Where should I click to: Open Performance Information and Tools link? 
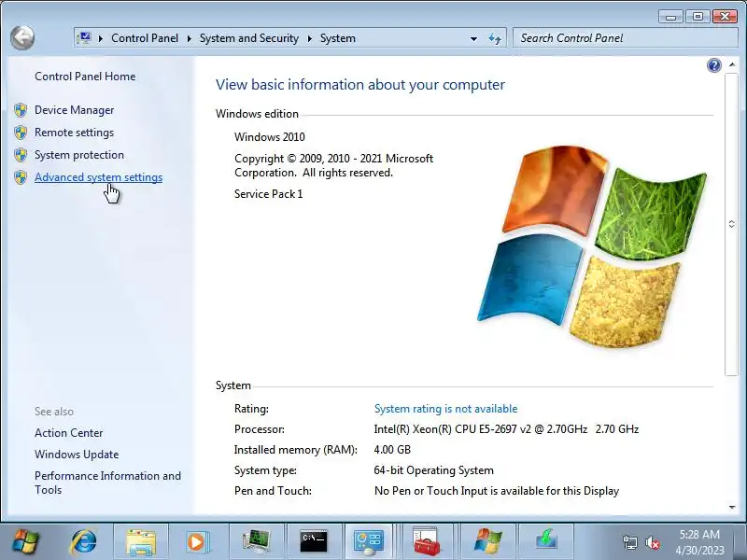[x=107, y=483]
